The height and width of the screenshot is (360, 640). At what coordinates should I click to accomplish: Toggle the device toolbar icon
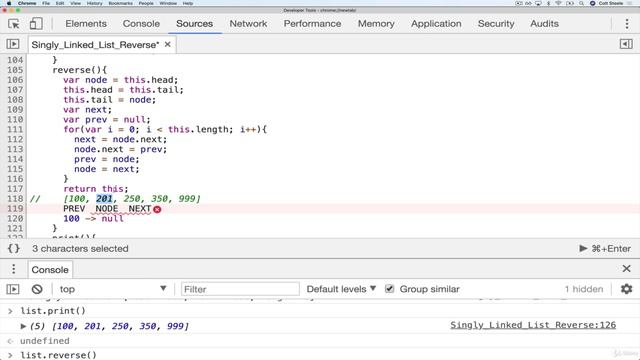click(x=36, y=24)
